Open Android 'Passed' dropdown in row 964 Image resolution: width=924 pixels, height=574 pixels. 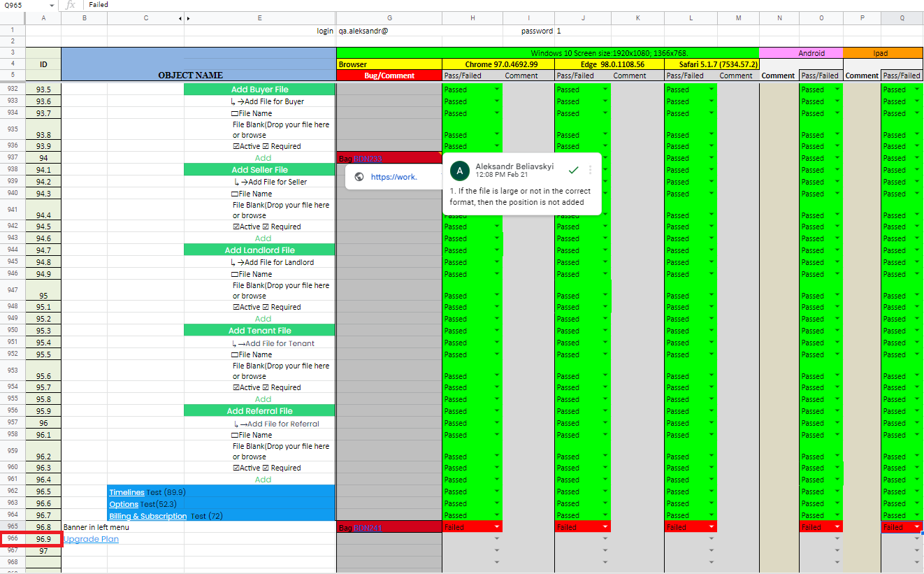click(837, 515)
